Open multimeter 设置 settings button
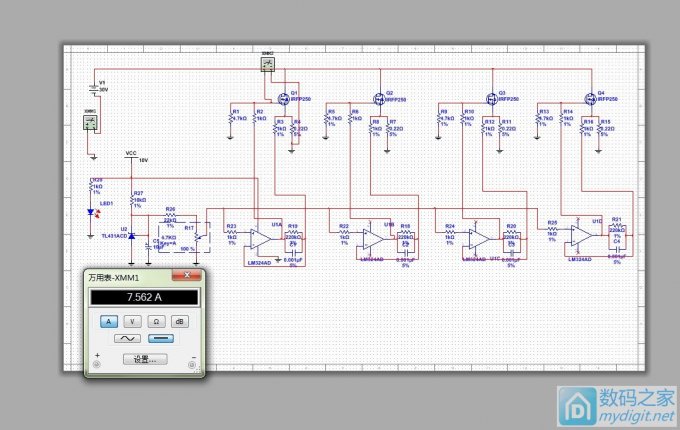Screen dimensions: 680x430 pos(144,359)
